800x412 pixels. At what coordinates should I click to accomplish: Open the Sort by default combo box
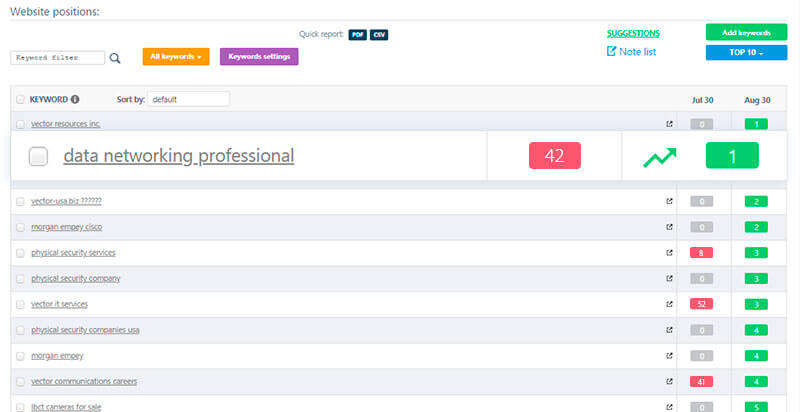tap(188, 99)
